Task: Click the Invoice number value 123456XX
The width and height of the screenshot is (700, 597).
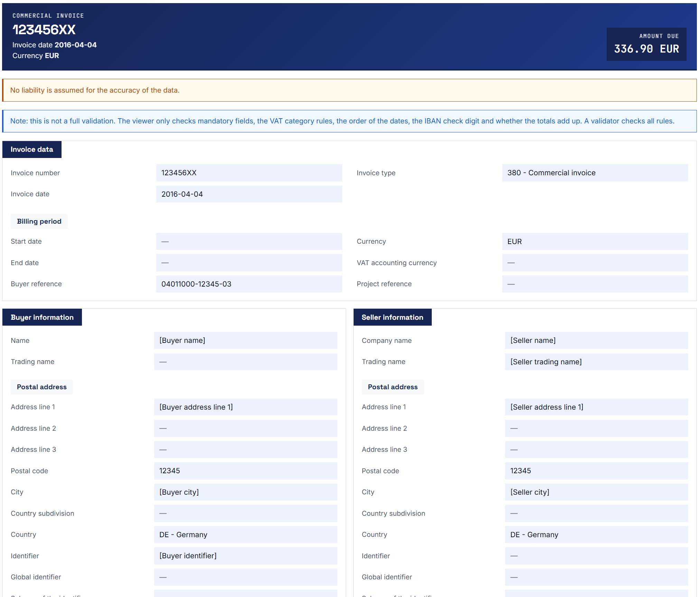Action: (249, 173)
